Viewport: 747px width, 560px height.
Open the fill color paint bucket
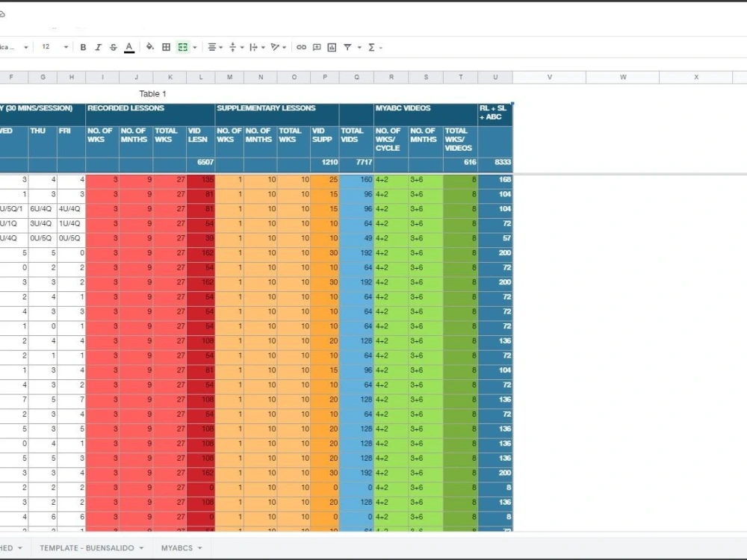point(150,46)
